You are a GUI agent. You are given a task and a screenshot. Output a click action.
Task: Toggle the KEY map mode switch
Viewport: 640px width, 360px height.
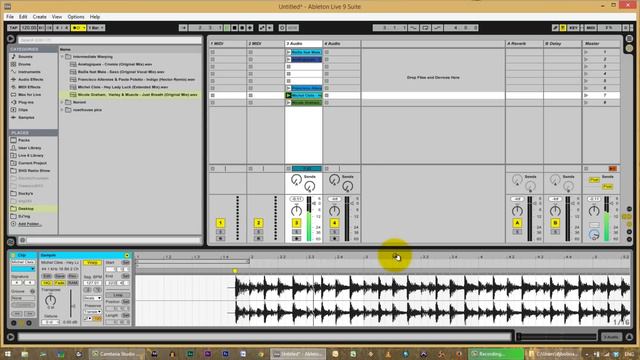click(x=573, y=28)
